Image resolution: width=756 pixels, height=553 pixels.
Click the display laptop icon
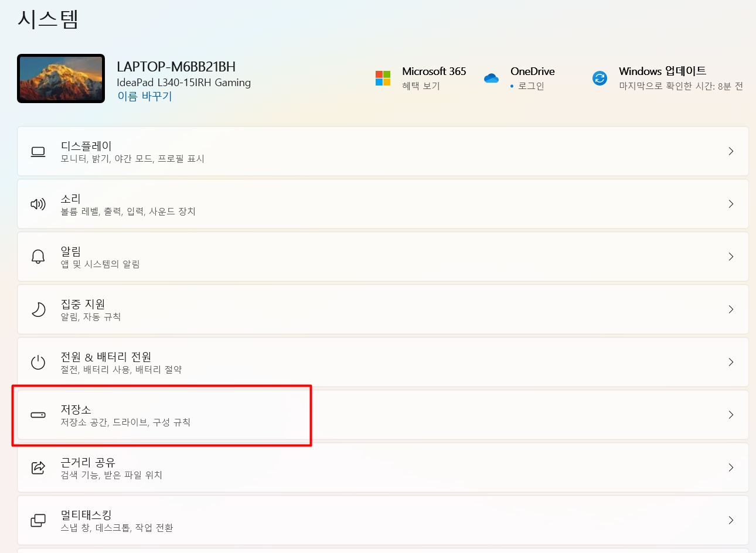click(x=38, y=152)
